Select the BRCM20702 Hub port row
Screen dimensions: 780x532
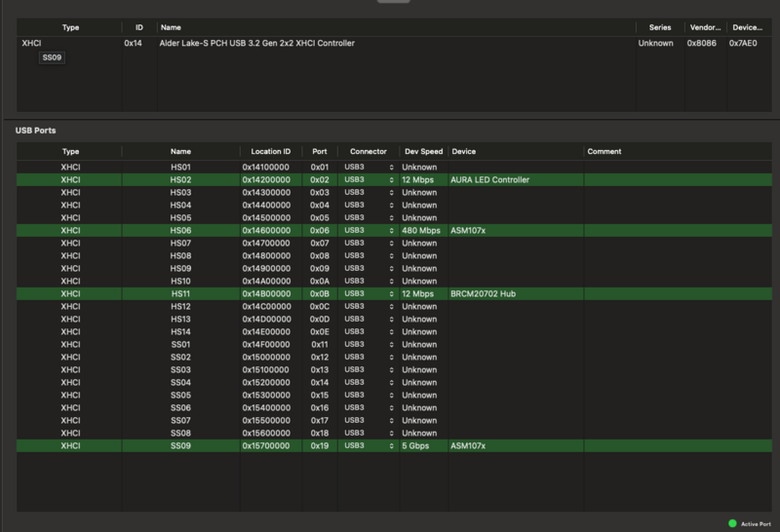[x=482, y=294]
